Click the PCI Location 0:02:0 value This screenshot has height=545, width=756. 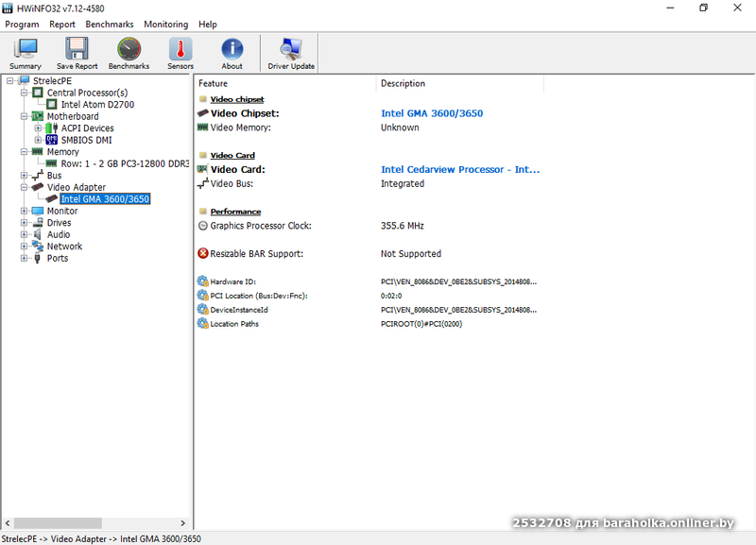coord(391,296)
